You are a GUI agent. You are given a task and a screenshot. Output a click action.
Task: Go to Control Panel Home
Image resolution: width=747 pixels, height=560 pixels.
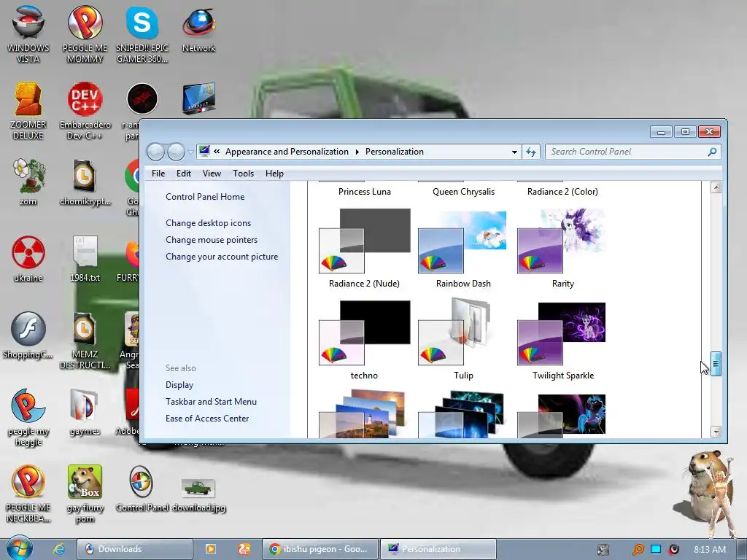pyautogui.click(x=205, y=197)
